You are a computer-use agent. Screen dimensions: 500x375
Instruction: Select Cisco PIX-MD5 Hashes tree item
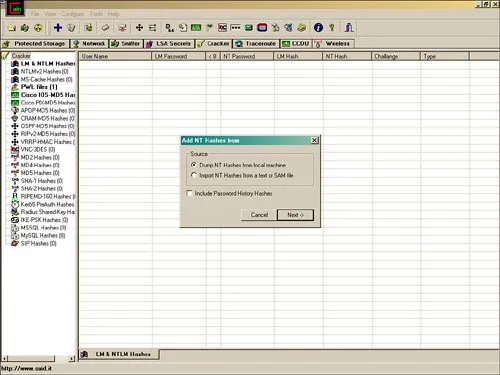[48, 103]
